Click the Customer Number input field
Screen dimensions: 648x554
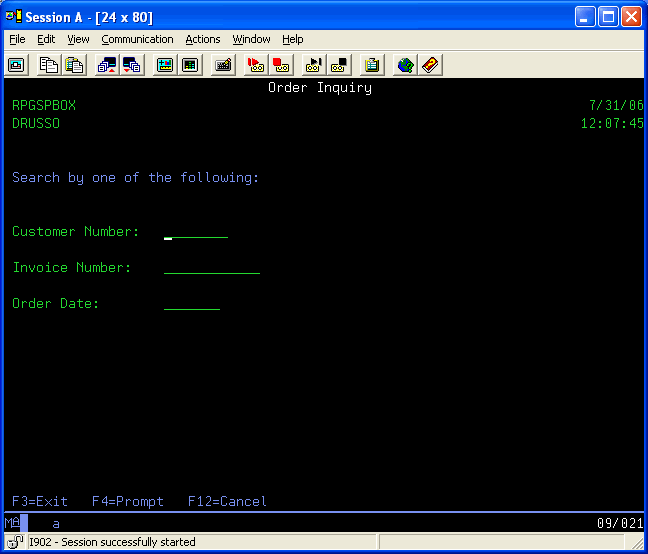pyautogui.click(x=196, y=232)
